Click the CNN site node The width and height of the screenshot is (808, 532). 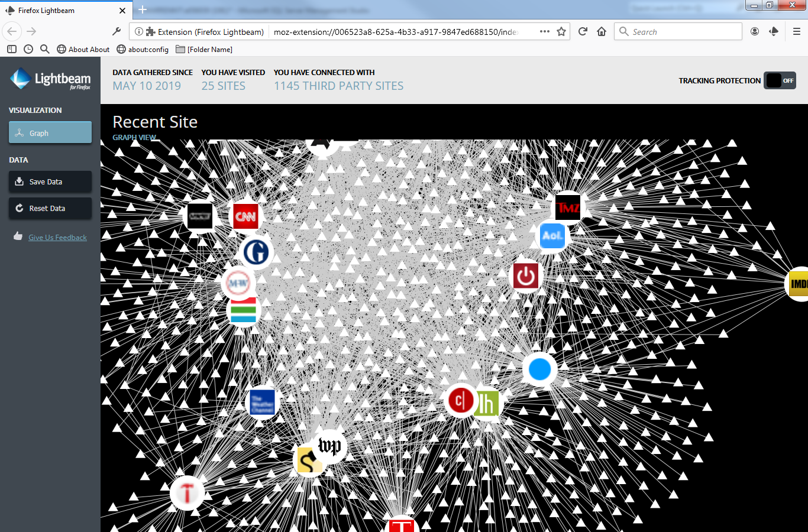pos(245,216)
